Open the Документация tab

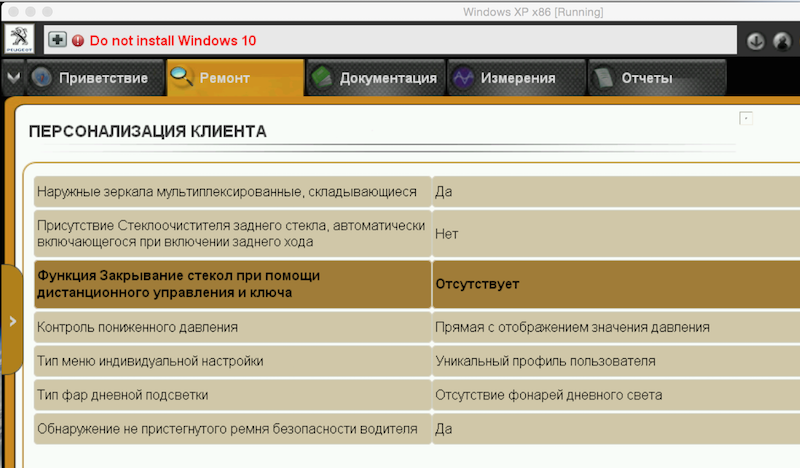376,78
